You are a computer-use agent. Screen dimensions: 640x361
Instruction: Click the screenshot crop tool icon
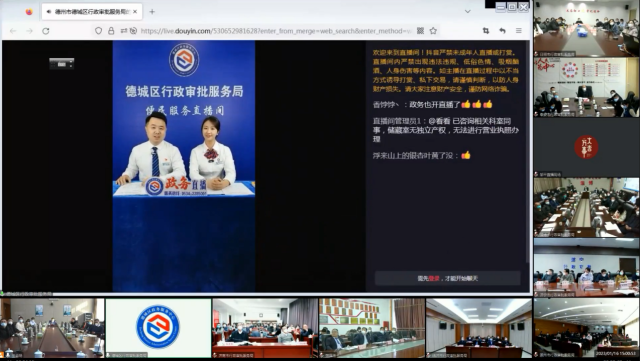(486, 31)
